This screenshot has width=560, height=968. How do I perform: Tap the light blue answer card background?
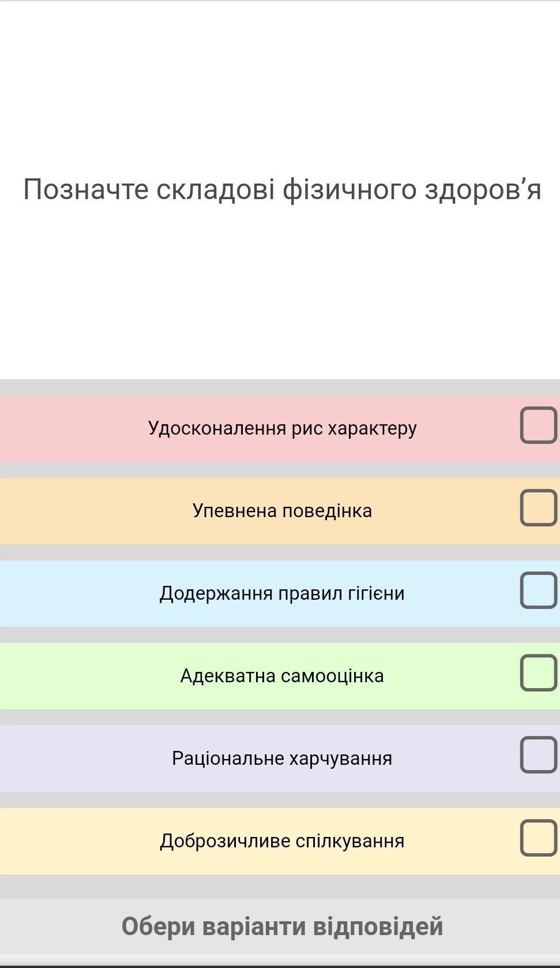[x=69, y=593]
